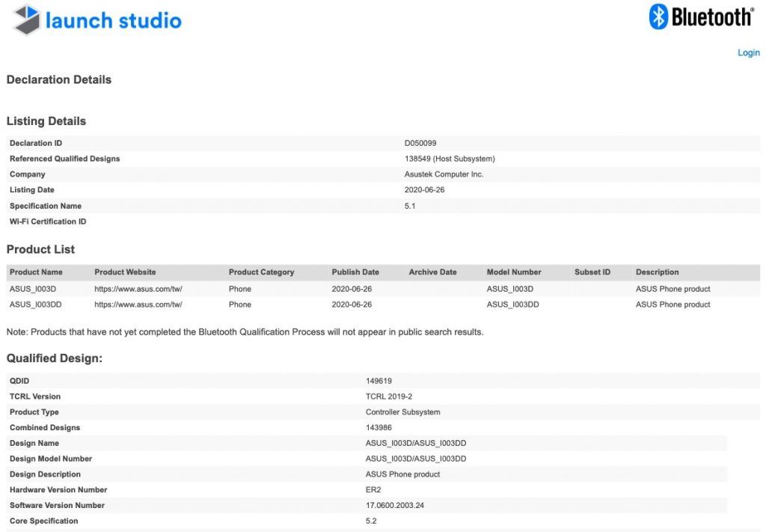The height and width of the screenshot is (532, 766).
Task: Open the product website link for ASUS_I003DD
Action: coord(138,305)
